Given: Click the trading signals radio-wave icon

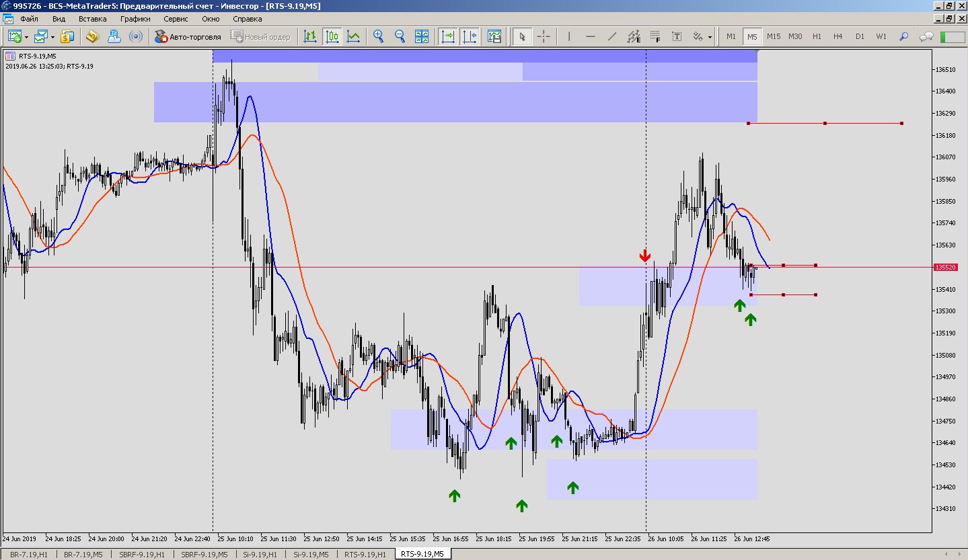Looking at the screenshot, I should 136,36.
